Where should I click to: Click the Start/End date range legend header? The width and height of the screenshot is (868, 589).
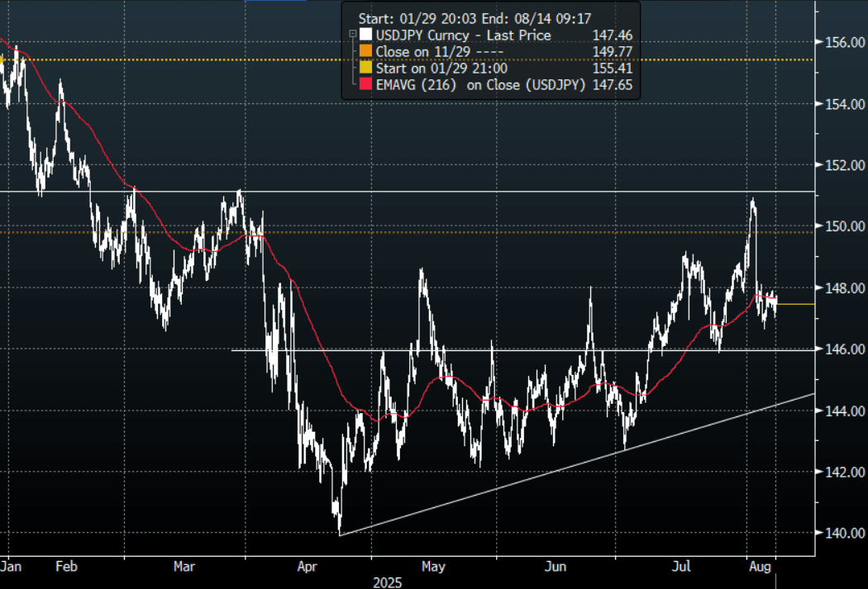pos(475,17)
